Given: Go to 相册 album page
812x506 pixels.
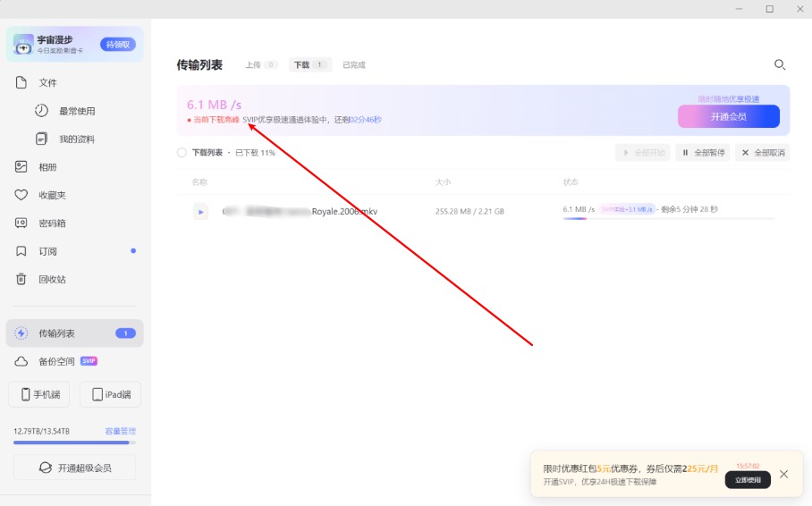Looking at the screenshot, I should [47, 167].
